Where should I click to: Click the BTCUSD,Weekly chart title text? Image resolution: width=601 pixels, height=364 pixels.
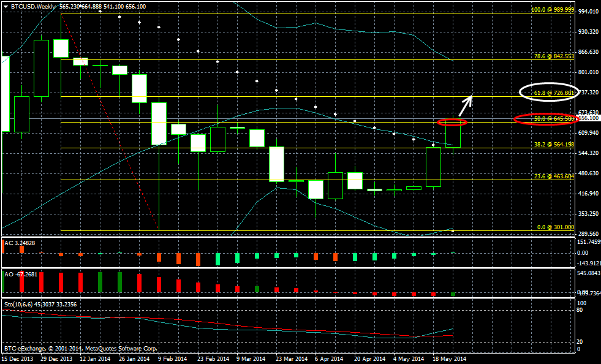(31, 6)
